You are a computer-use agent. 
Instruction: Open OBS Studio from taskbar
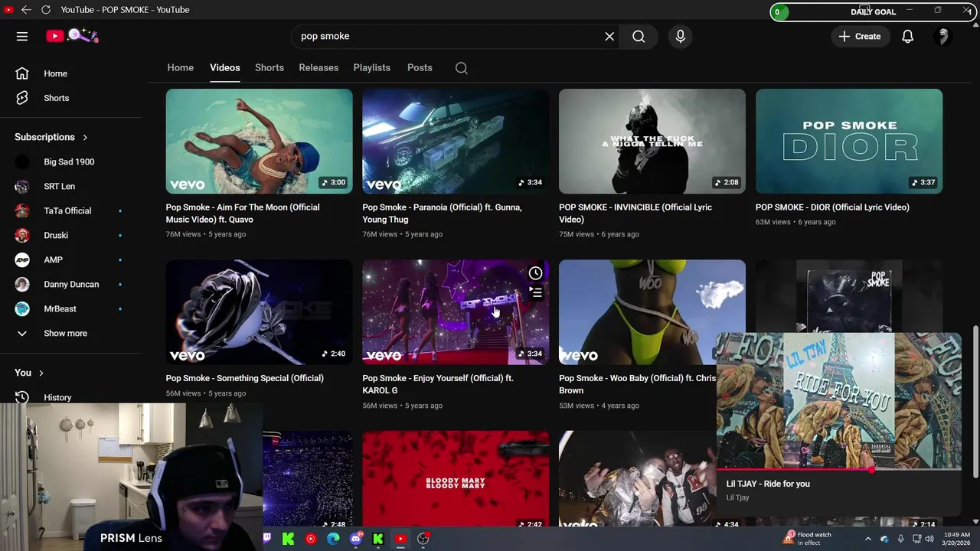coord(423,539)
